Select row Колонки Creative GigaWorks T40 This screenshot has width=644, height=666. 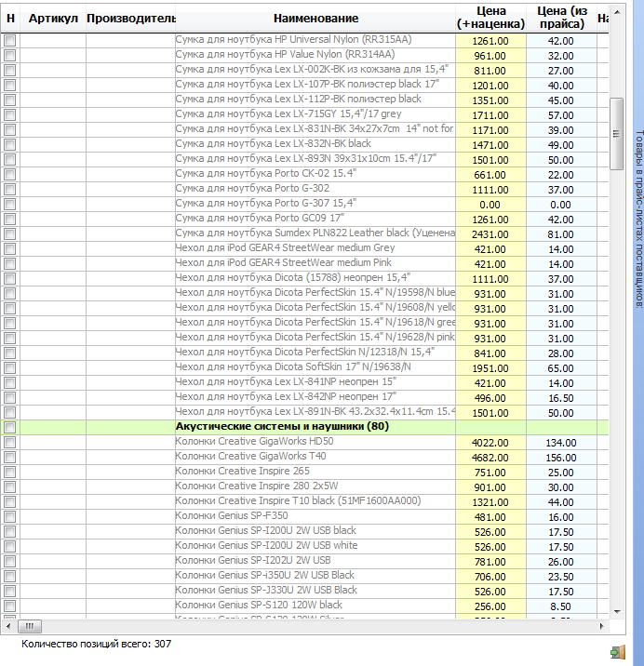point(315,457)
